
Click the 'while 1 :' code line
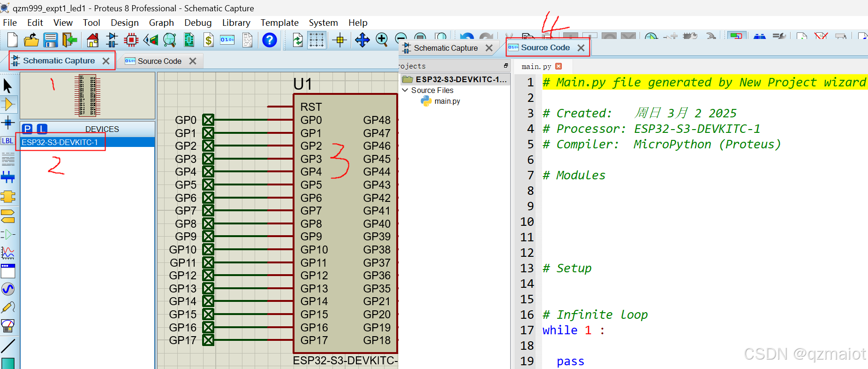574,330
